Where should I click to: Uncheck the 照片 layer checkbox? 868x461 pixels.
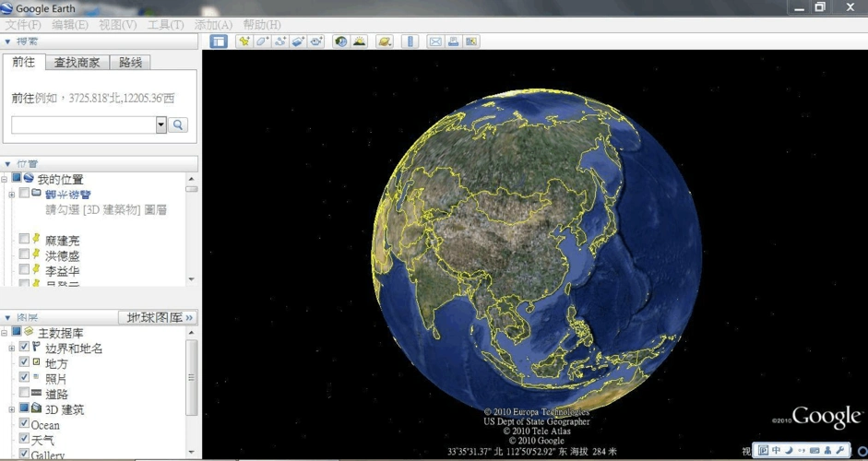click(24, 377)
